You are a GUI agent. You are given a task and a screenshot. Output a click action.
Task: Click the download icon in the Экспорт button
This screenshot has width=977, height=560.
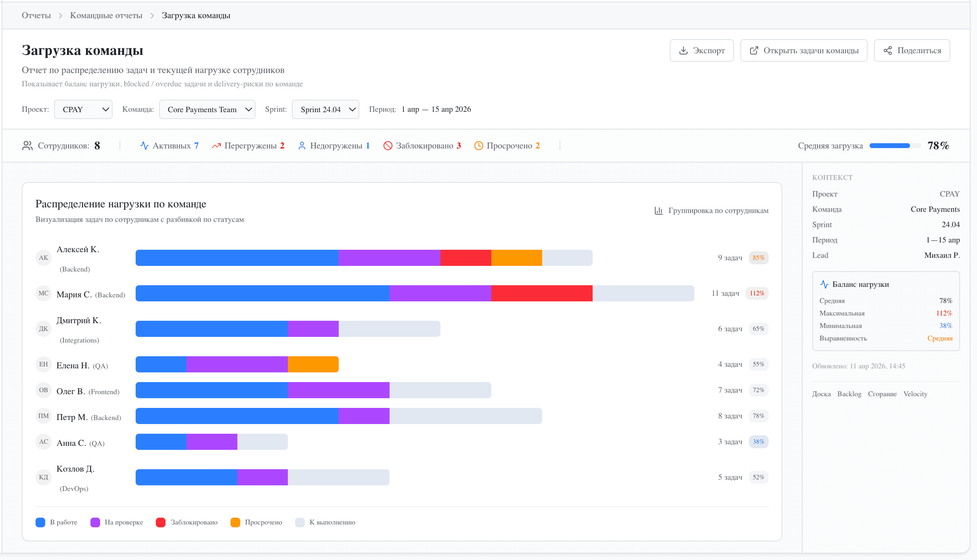[x=683, y=50]
